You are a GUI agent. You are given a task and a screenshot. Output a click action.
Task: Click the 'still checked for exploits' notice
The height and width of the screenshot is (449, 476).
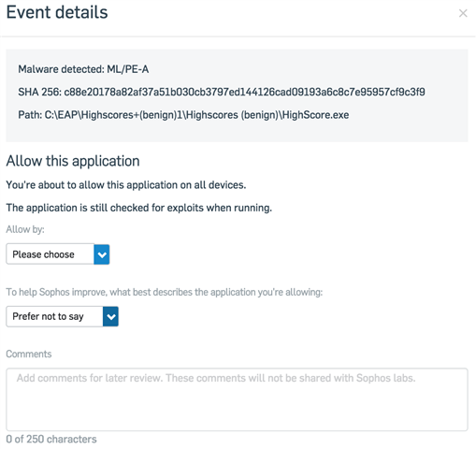(x=139, y=208)
